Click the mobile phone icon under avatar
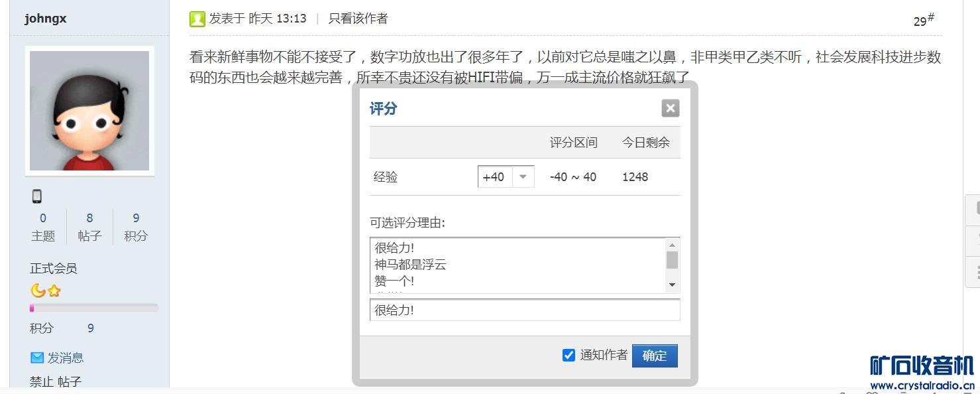Image resolution: width=980 pixels, height=394 pixels. click(37, 196)
